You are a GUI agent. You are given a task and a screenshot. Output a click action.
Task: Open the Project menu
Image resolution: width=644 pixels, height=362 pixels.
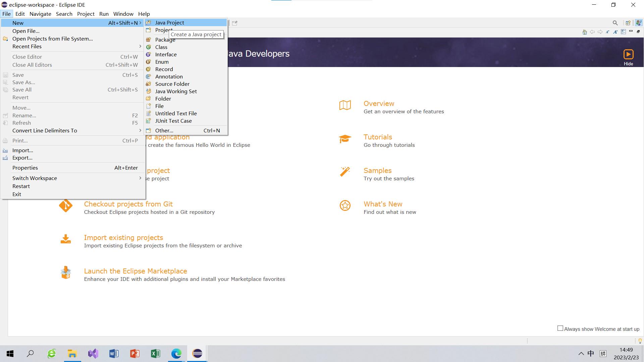click(x=86, y=14)
